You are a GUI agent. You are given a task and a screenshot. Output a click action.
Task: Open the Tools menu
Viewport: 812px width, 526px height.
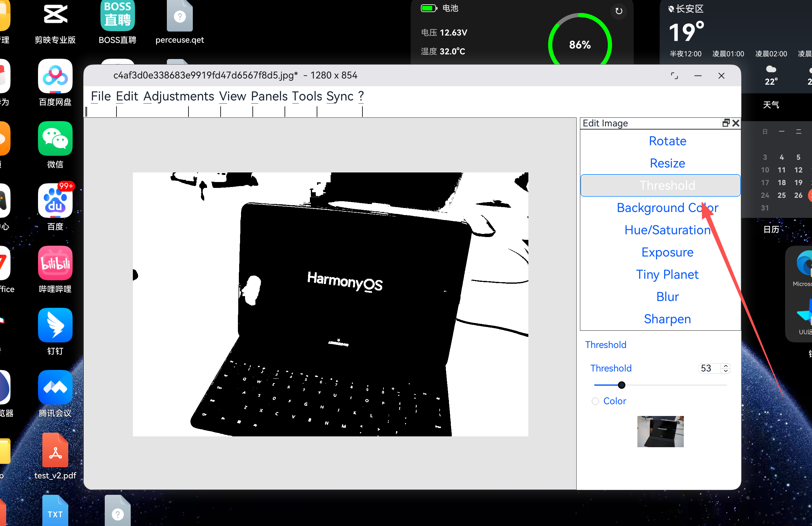[307, 96]
